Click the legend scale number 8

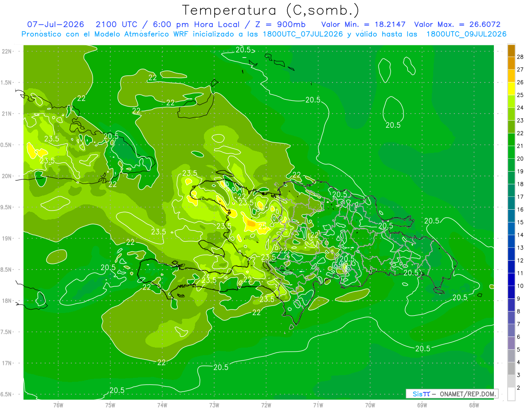[x=519, y=312]
